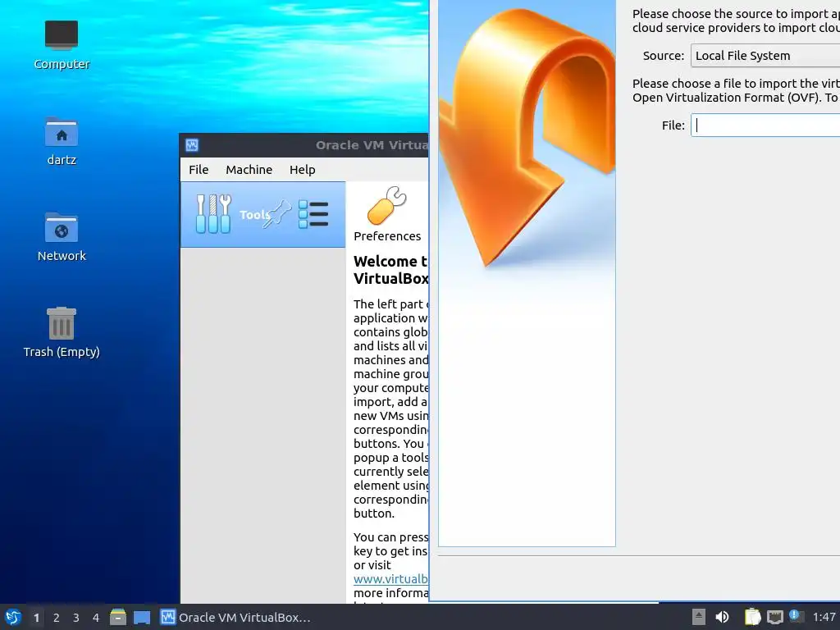
Task: Click the taskbar clock showing 1:47
Action: (x=824, y=617)
